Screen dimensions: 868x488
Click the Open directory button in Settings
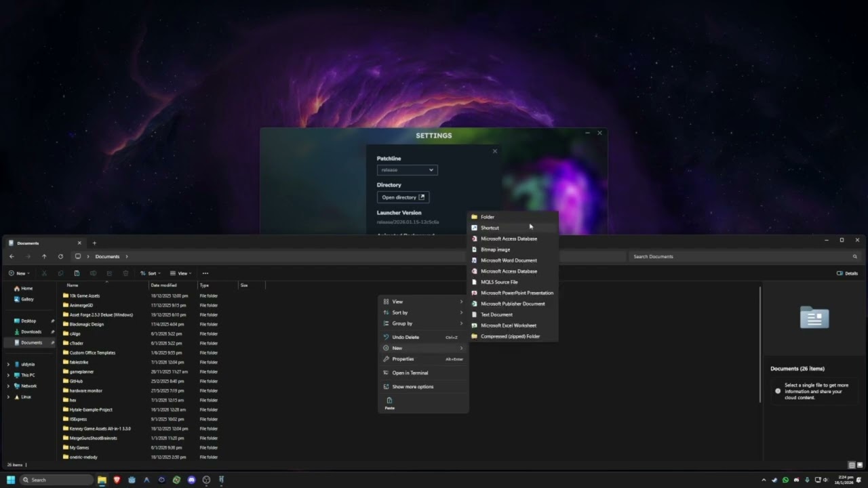click(403, 197)
